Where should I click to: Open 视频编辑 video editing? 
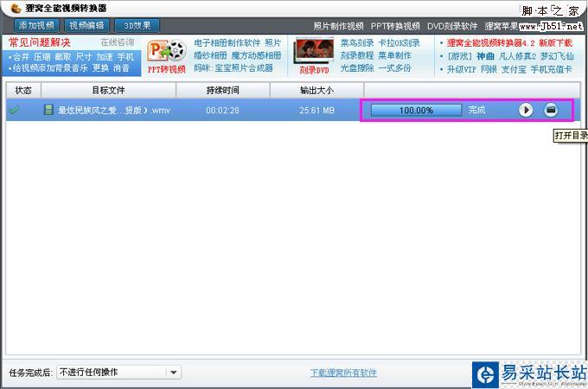click(86, 25)
